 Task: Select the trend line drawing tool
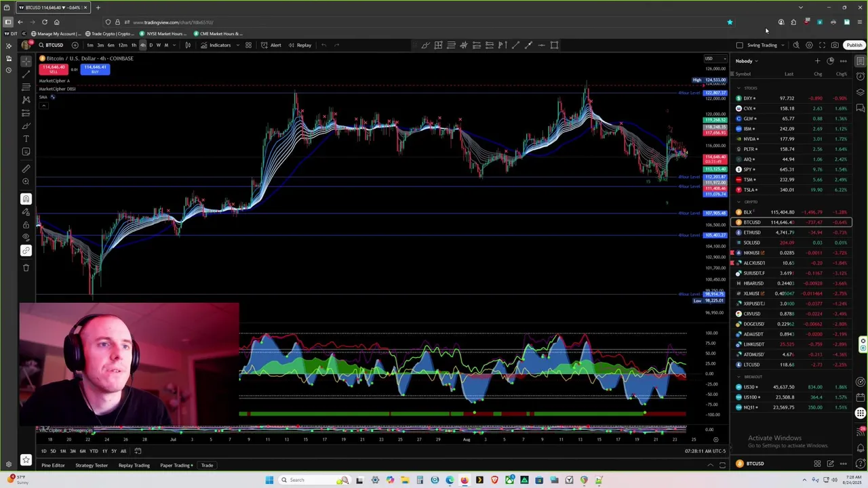(x=26, y=74)
